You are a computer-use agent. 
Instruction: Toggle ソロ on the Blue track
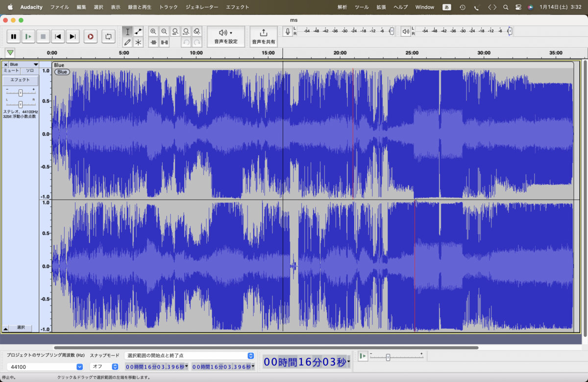[30, 71]
